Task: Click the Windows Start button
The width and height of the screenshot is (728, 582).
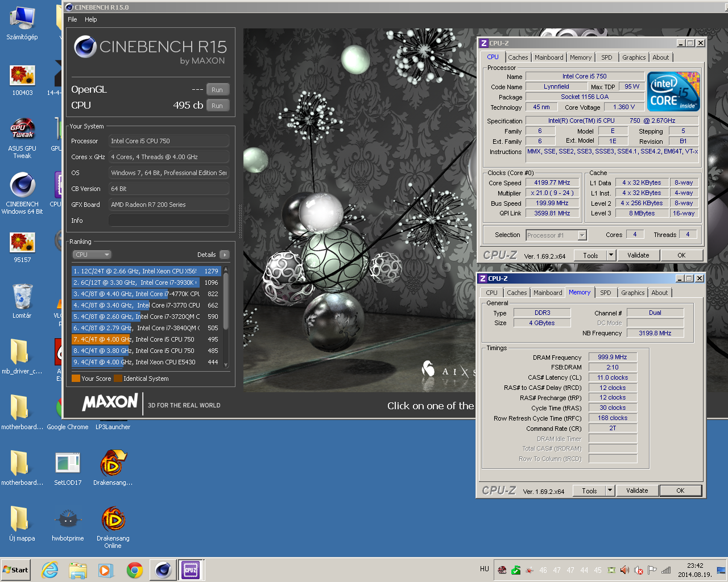Action: (x=15, y=570)
